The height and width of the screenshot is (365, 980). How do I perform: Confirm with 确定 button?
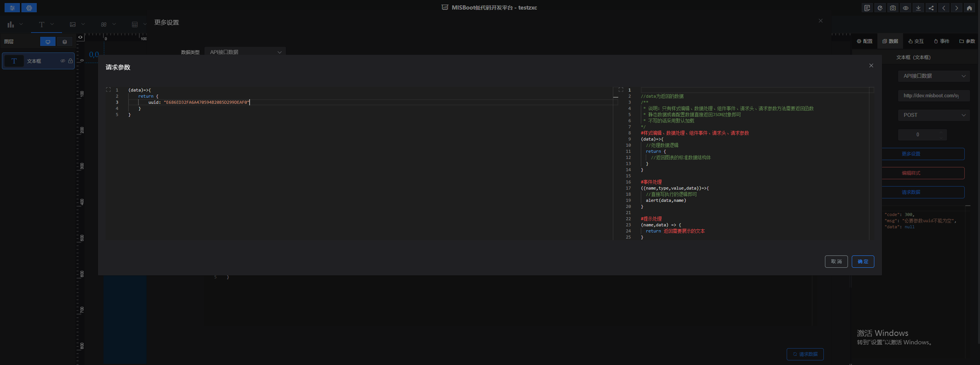863,262
